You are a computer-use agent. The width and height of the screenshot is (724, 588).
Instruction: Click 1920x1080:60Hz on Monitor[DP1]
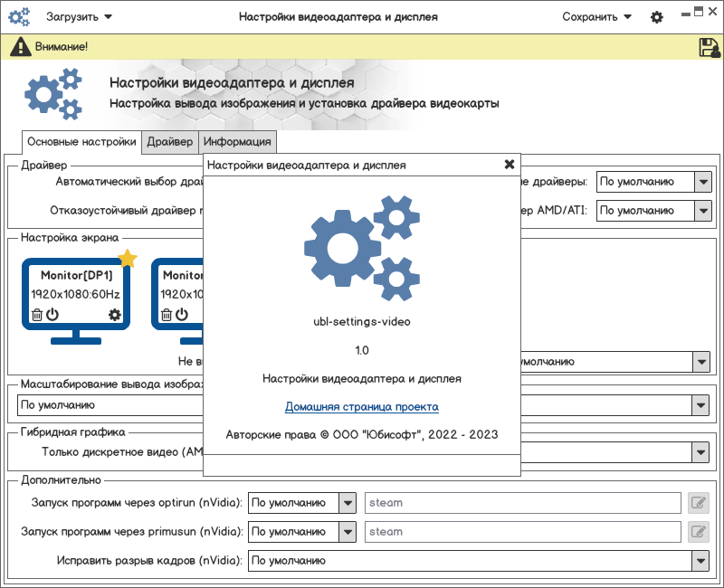pyautogui.click(x=75, y=295)
